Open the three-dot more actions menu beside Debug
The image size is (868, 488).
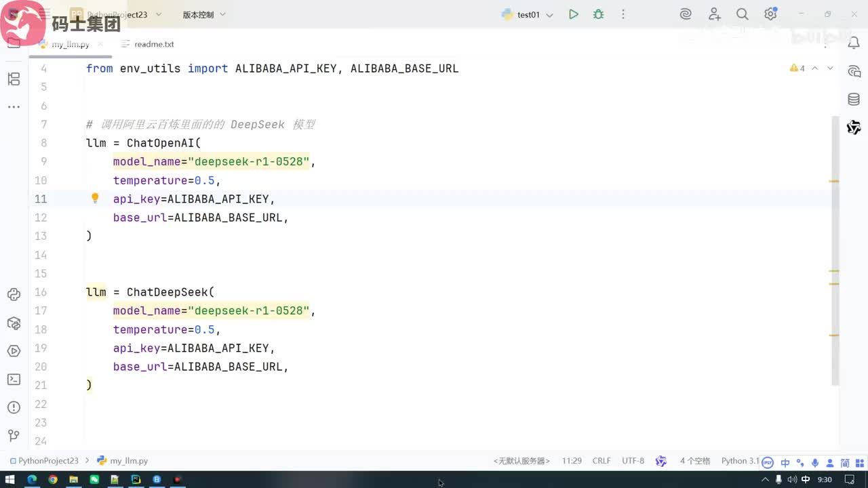pos(623,14)
